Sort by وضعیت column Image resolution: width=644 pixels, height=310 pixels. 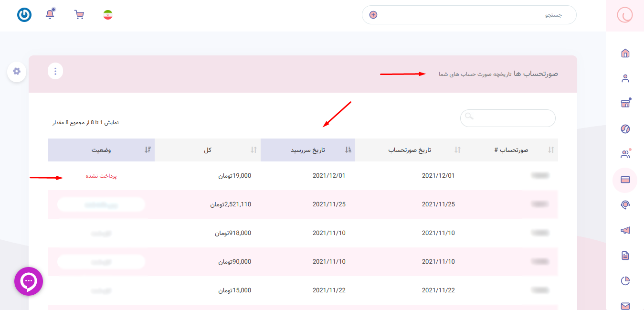pyautogui.click(x=101, y=150)
